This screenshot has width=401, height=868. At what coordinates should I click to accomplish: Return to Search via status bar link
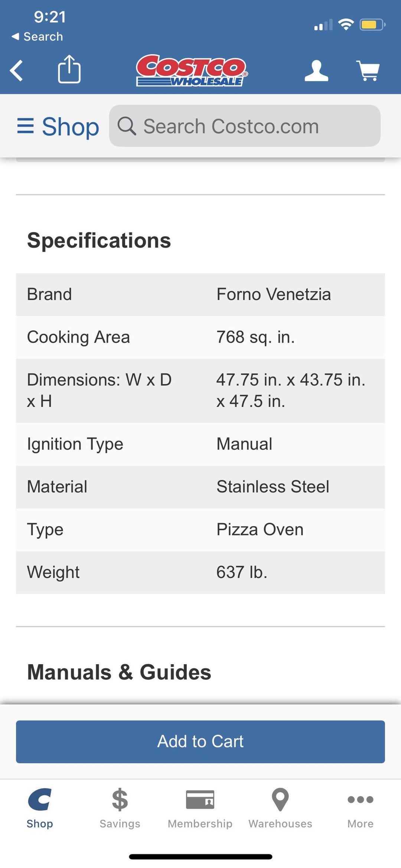(x=38, y=37)
